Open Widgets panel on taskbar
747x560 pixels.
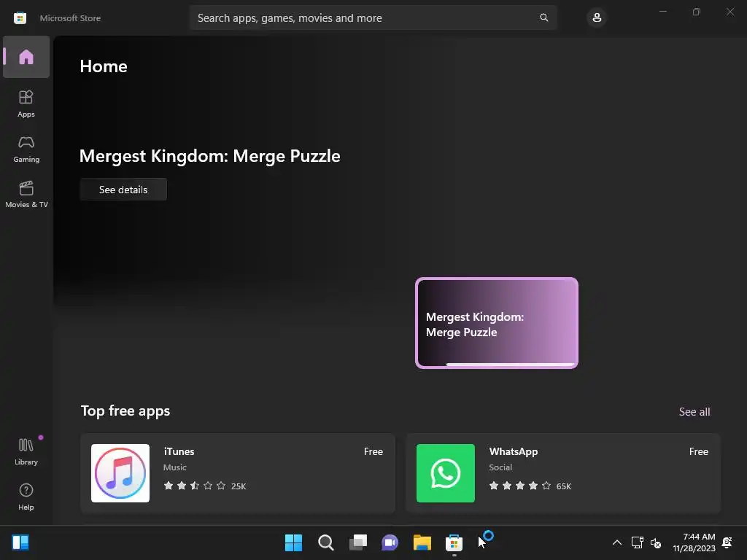pos(20,542)
